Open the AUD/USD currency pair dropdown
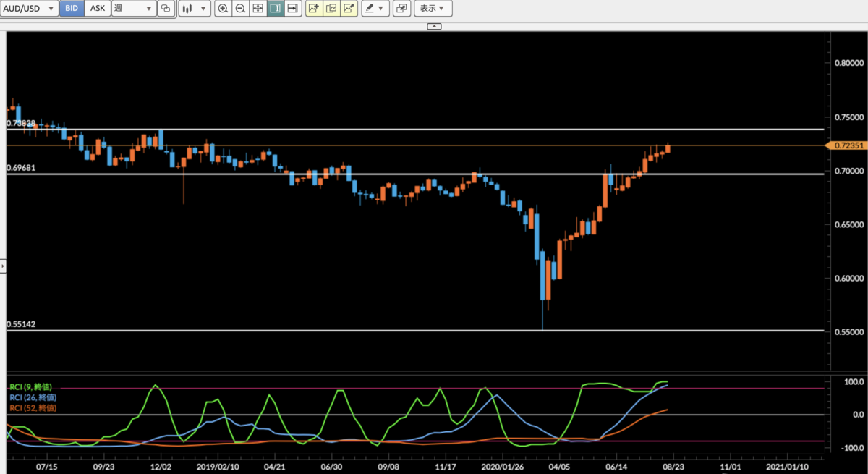This screenshot has height=474, width=868. [x=30, y=9]
